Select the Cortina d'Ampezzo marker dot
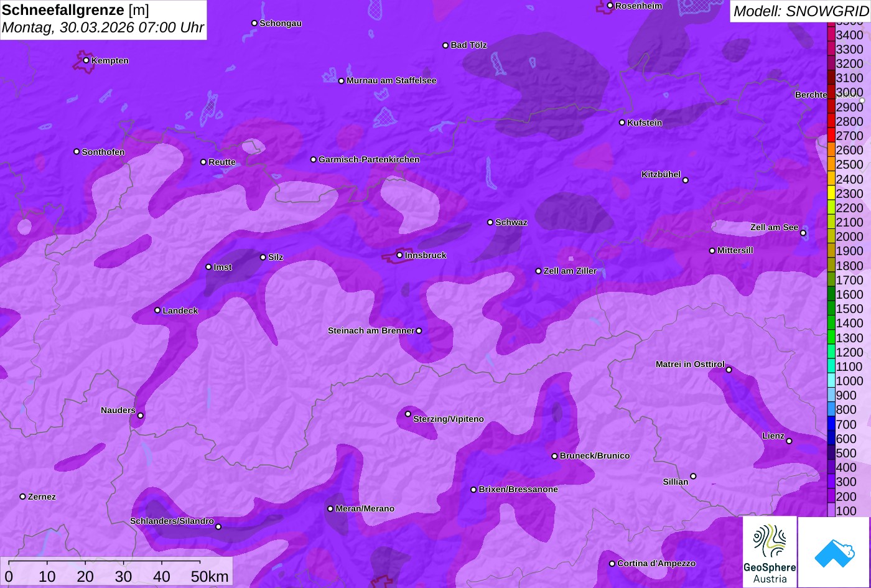This screenshot has width=871, height=588. [x=612, y=564]
